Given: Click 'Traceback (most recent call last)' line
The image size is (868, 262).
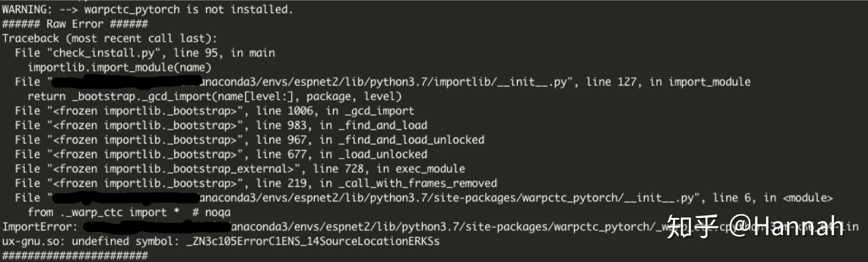Looking at the screenshot, I should pos(110,39).
